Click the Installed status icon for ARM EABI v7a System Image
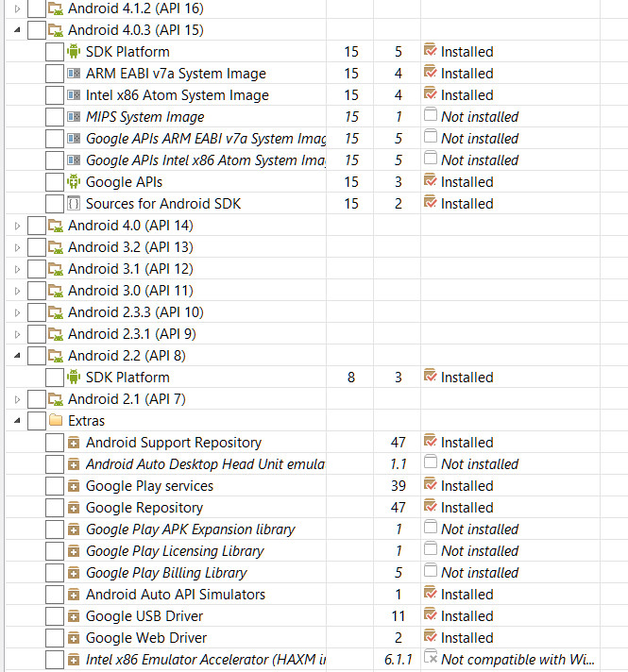This screenshot has height=672, width=628. pos(431,72)
